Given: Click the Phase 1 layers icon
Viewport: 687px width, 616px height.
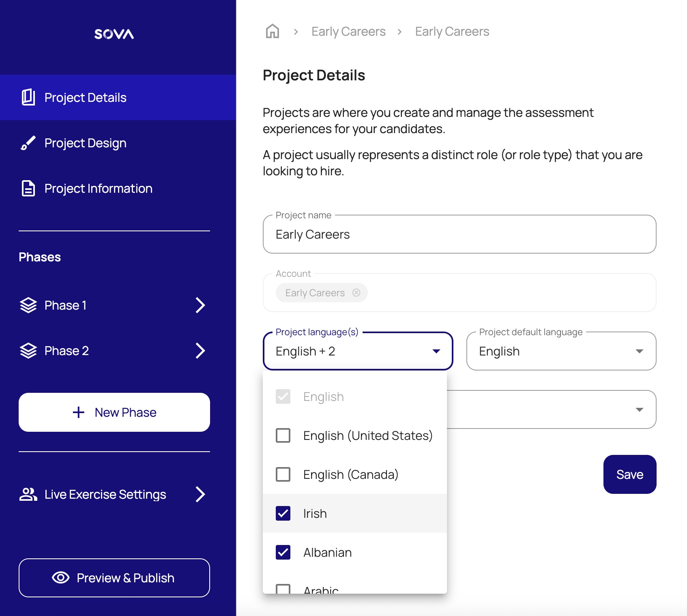Looking at the screenshot, I should click(28, 306).
